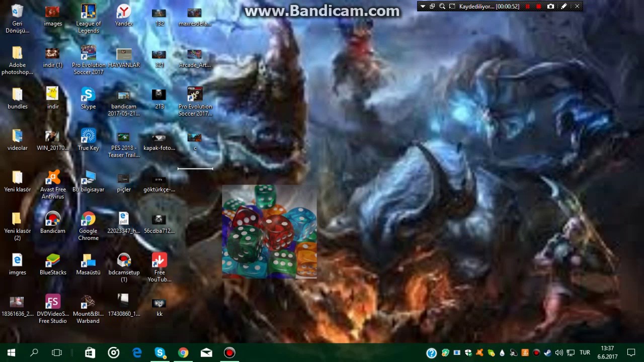
Task: Open the Steam tray icon
Action: tap(547, 353)
